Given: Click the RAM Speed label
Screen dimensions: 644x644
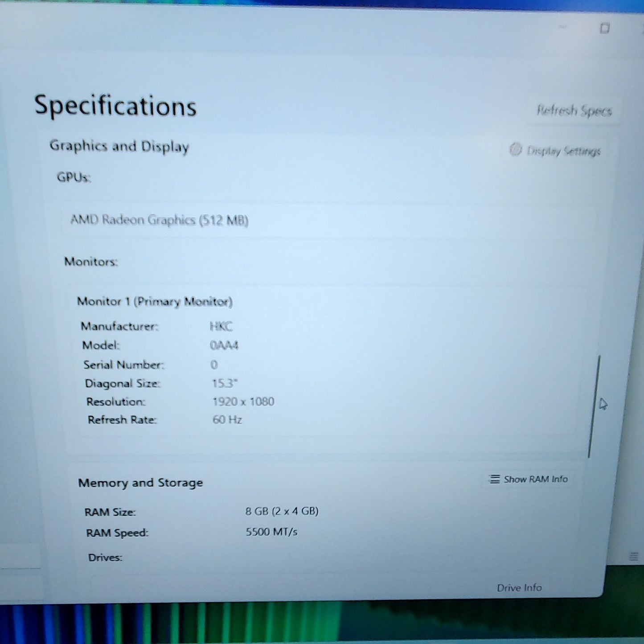Looking at the screenshot, I should (117, 533).
